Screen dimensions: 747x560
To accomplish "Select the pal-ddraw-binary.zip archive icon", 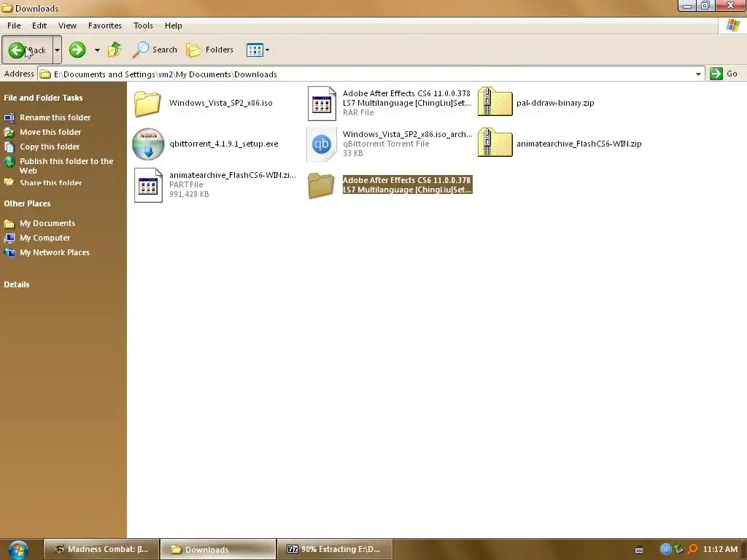I will click(495, 102).
